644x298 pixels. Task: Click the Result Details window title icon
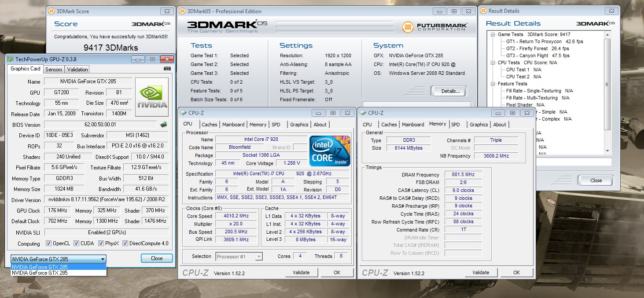coord(483,11)
